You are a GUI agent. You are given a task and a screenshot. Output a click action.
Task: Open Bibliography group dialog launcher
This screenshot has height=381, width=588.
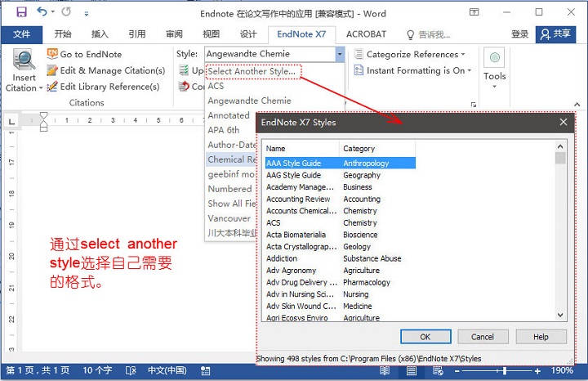pos(474,105)
